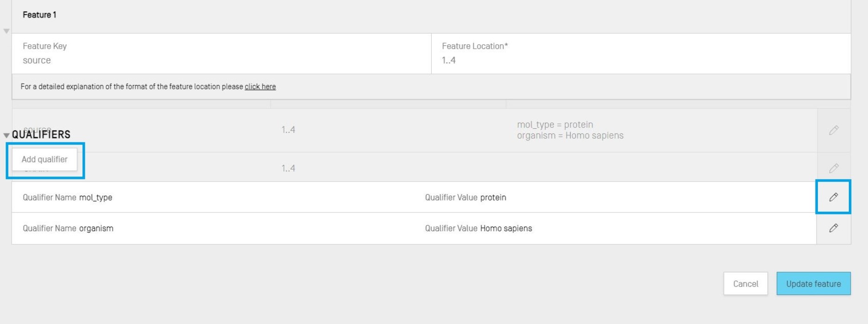This screenshot has width=868, height=324.
Task: Collapse the QUALIFIERS section triangle
Action: pos(7,135)
